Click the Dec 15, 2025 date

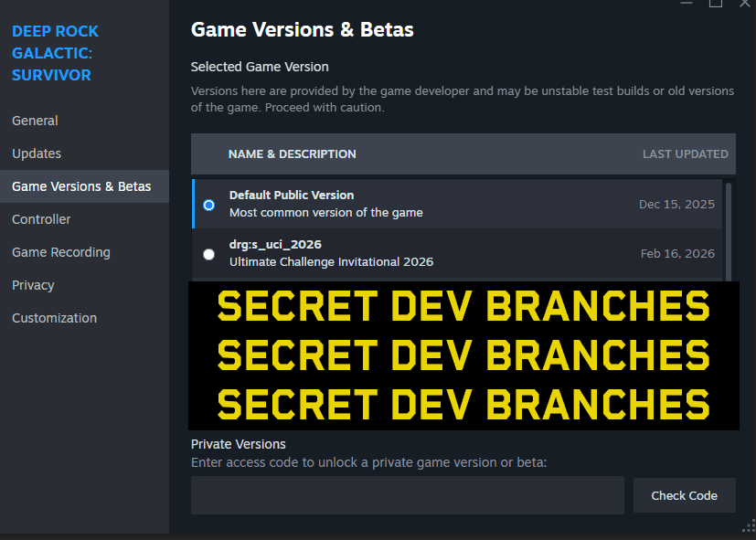click(676, 205)
